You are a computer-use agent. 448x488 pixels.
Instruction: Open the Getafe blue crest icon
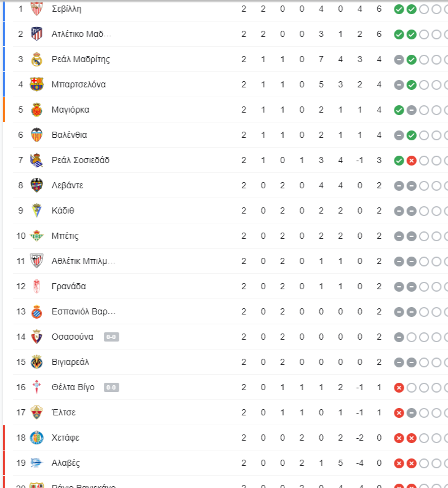(37, 438)
